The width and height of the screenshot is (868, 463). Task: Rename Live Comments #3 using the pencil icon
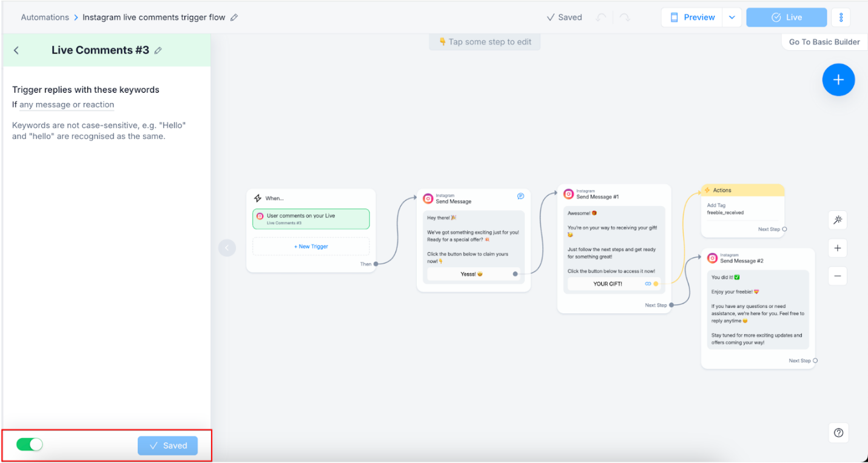(x=158, y=51)
